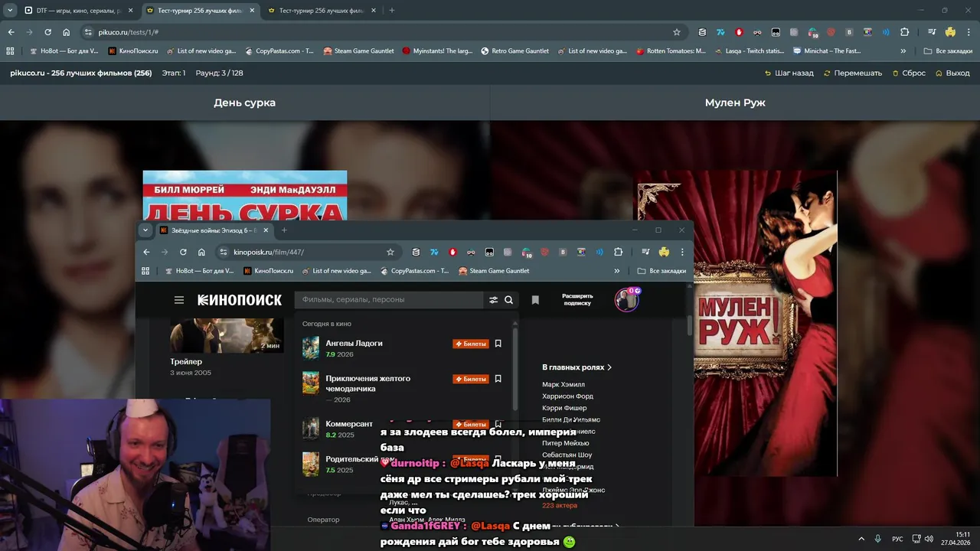980x551 pixels.
Task: Open a new tab in main browser
Action: click(392, 11)
